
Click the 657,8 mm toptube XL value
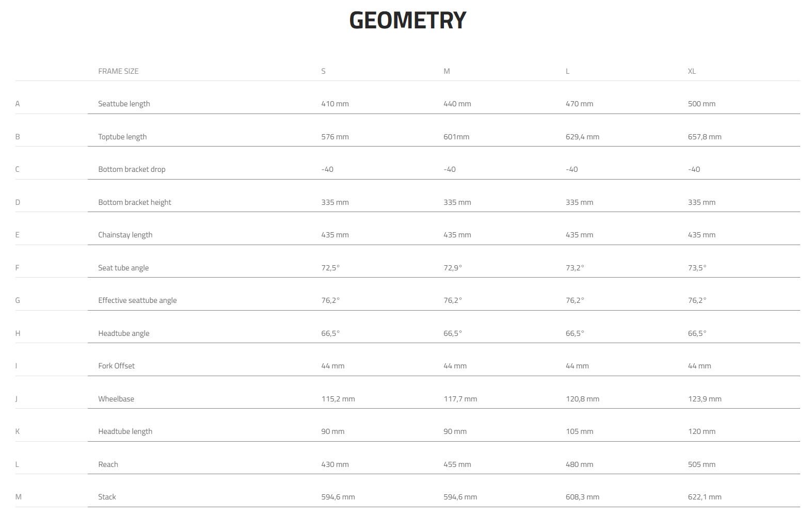tap(705, 137)
